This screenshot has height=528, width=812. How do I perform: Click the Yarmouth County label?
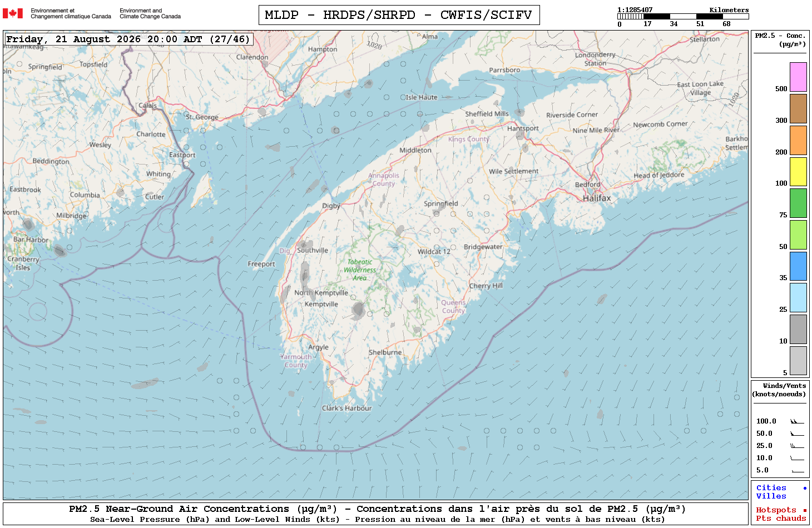coord(296,361)
